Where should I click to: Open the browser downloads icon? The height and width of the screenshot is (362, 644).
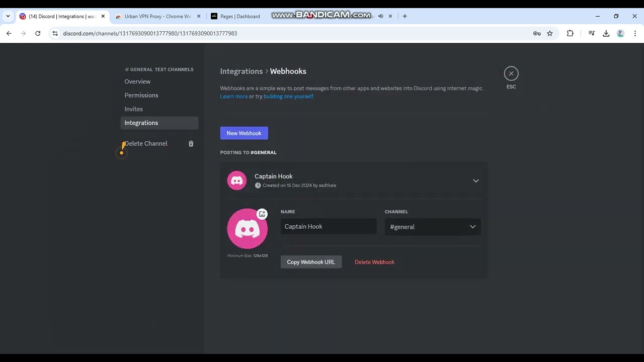tap(606, 33)
